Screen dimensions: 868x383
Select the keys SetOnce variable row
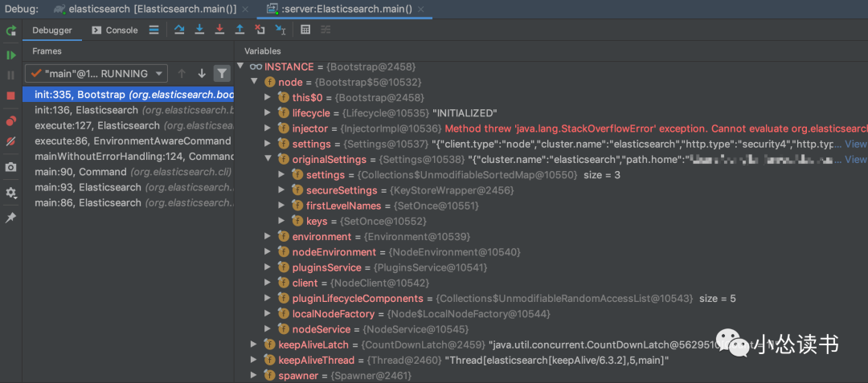coord(551,221)
